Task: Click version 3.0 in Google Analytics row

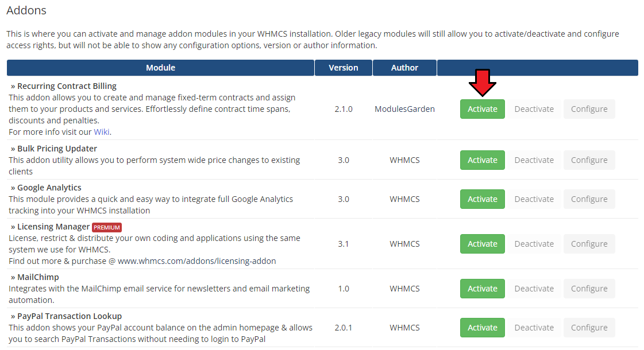Action: tap(344, 199)
